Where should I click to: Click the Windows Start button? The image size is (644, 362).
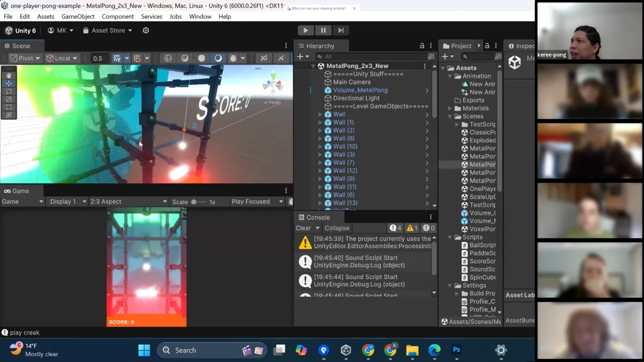tap(144, 350)
